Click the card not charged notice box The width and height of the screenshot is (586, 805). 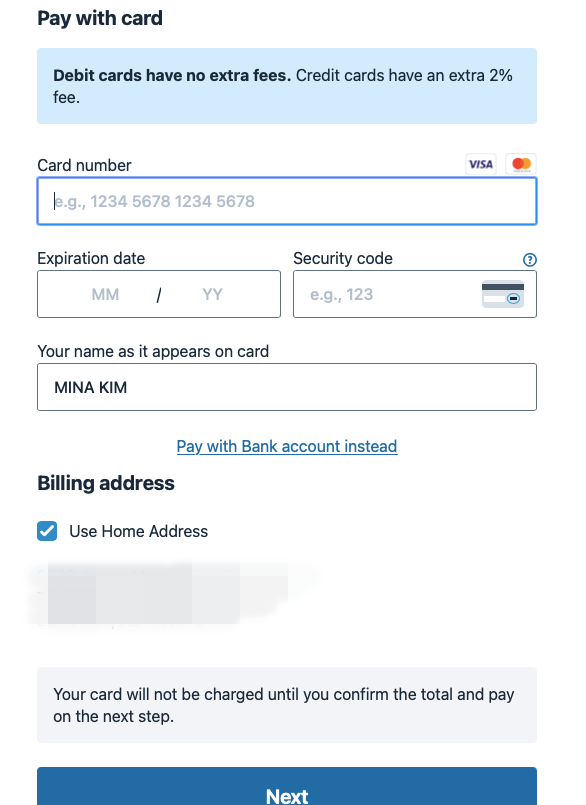(287, 705)
